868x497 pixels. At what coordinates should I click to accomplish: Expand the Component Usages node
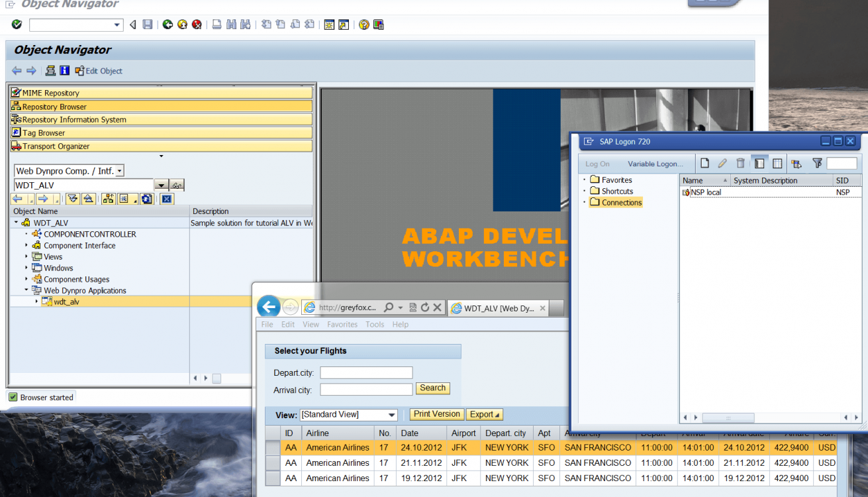[x=27, y=279]
